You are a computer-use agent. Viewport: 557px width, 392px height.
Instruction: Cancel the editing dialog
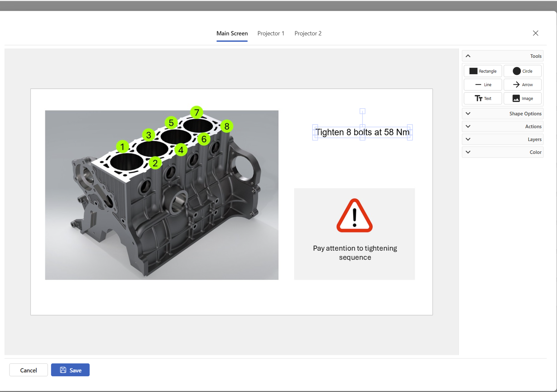tap(29, 370)
